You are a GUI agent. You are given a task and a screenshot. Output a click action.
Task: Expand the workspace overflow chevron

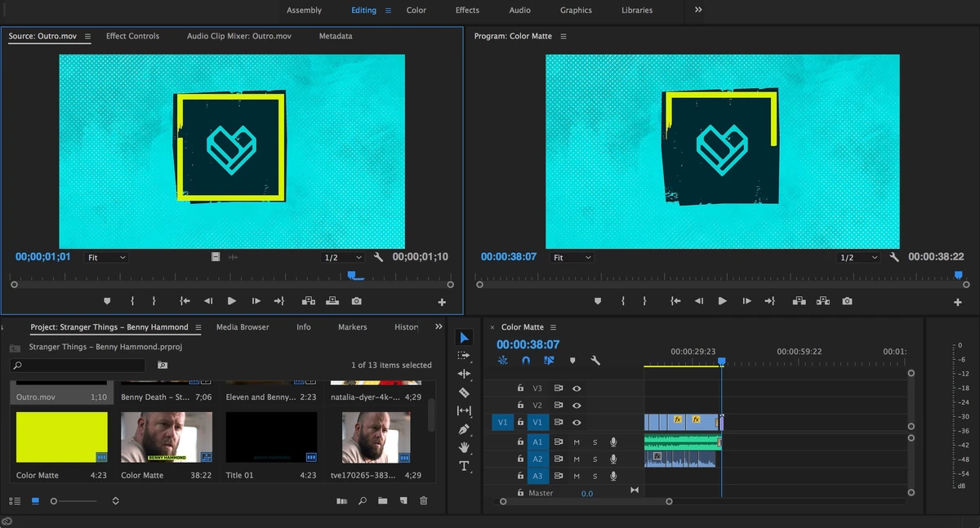click(x=698, y=10)
